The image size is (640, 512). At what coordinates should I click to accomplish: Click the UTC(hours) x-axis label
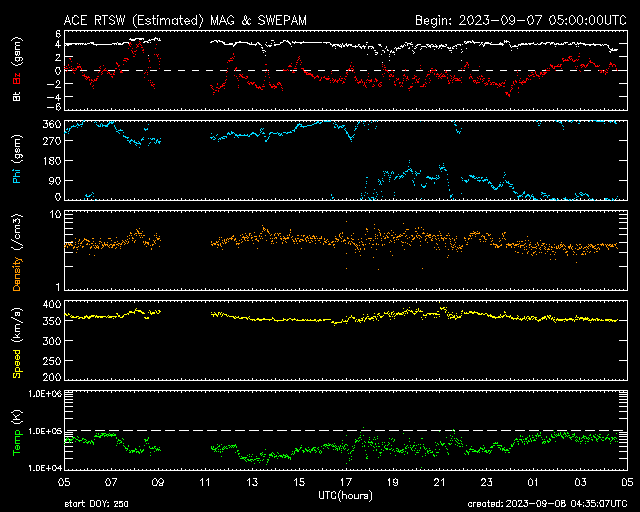345,495
